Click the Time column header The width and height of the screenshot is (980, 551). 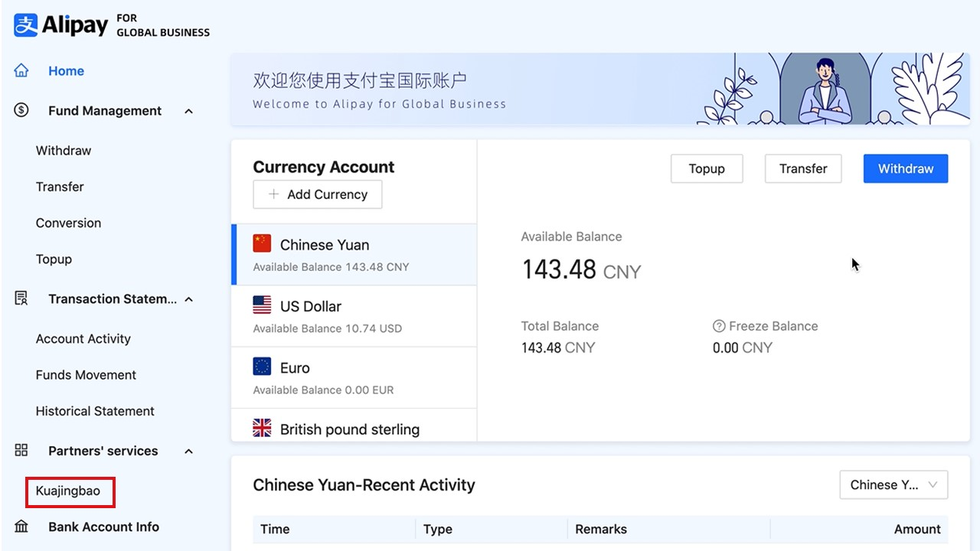(275, 529)
